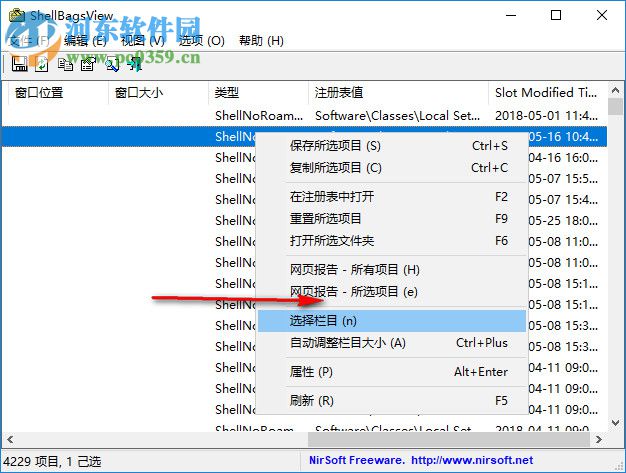
Task: Choose 网页报告 - 所有项目 (H)
Action: point(392,270)
